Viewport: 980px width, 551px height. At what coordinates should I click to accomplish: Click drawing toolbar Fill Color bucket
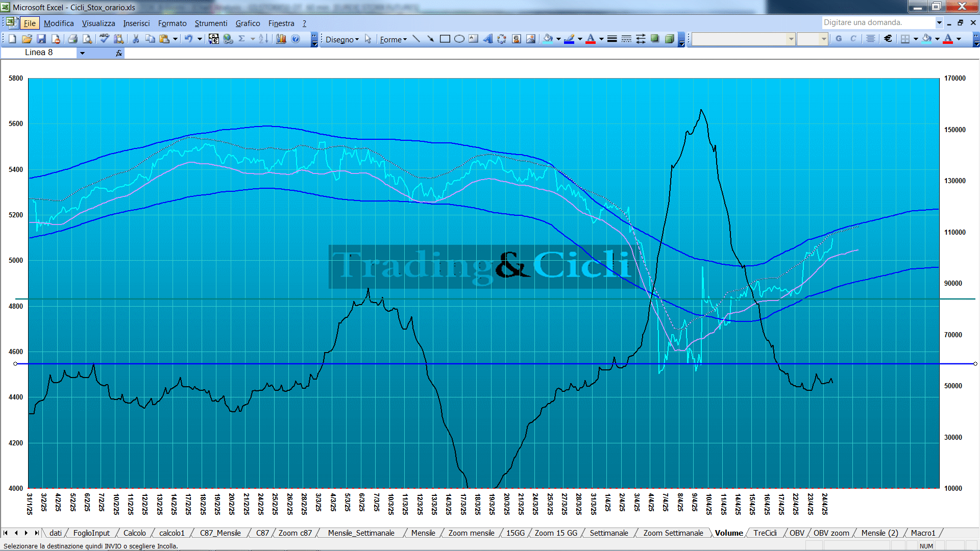[548, 39]
